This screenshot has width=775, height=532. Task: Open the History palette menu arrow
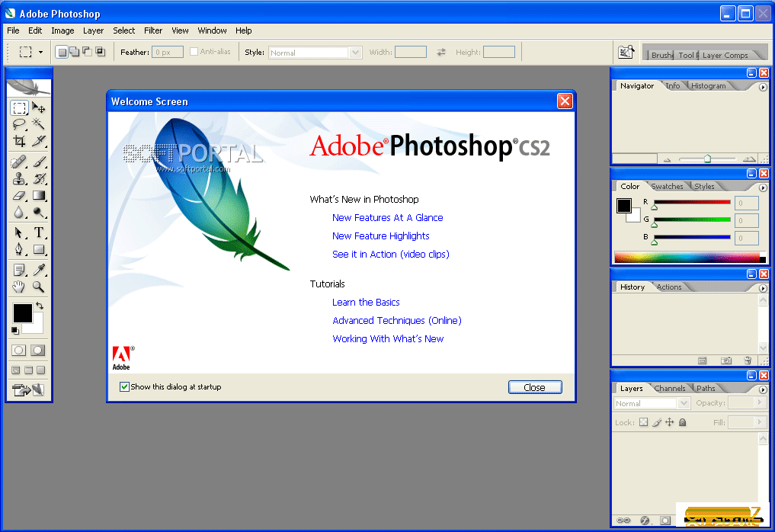tap(763, 288)
